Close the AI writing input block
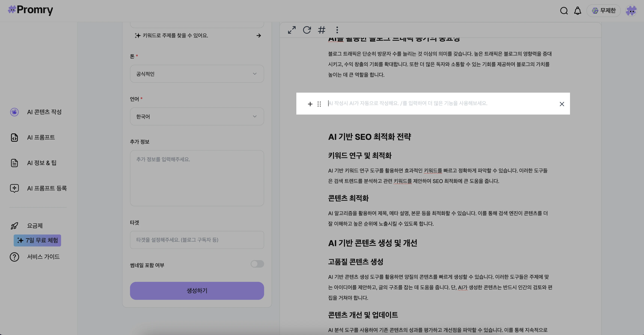This screenshot has height=335, width=644. [562, 104]
